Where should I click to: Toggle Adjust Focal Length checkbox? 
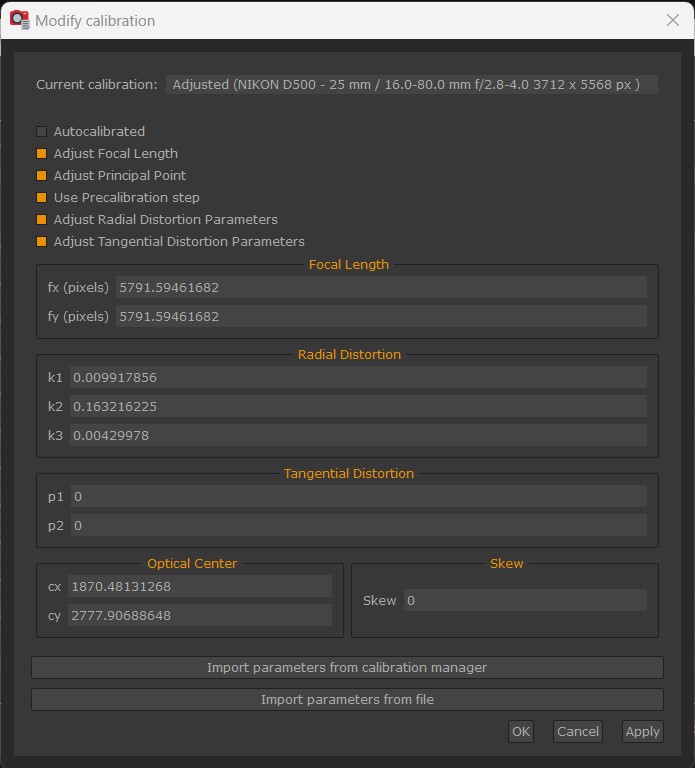[42, 153]
